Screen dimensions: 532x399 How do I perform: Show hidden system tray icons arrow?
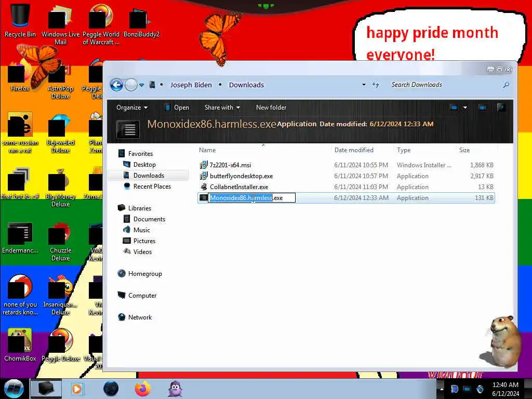442,389
